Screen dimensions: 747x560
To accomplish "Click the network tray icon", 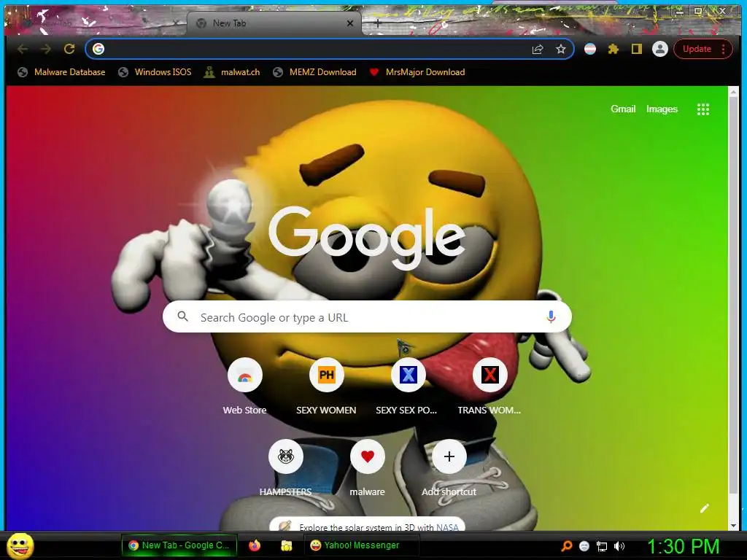I will tap(602, 546).
